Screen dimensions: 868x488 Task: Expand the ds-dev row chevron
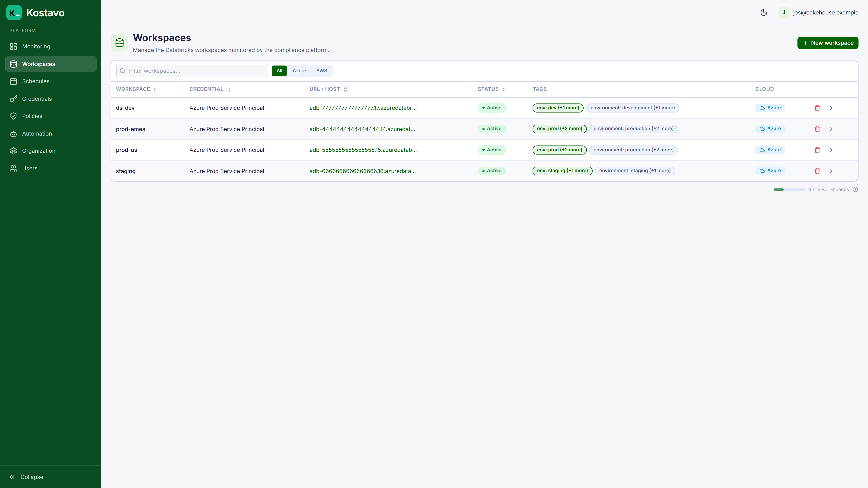831,108
